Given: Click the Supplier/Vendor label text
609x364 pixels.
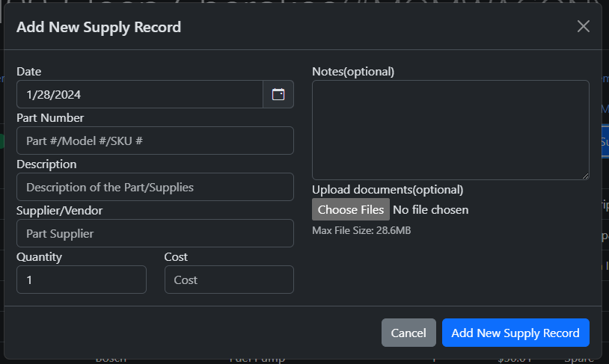Looking at the screenshot, I should [59, 211].
